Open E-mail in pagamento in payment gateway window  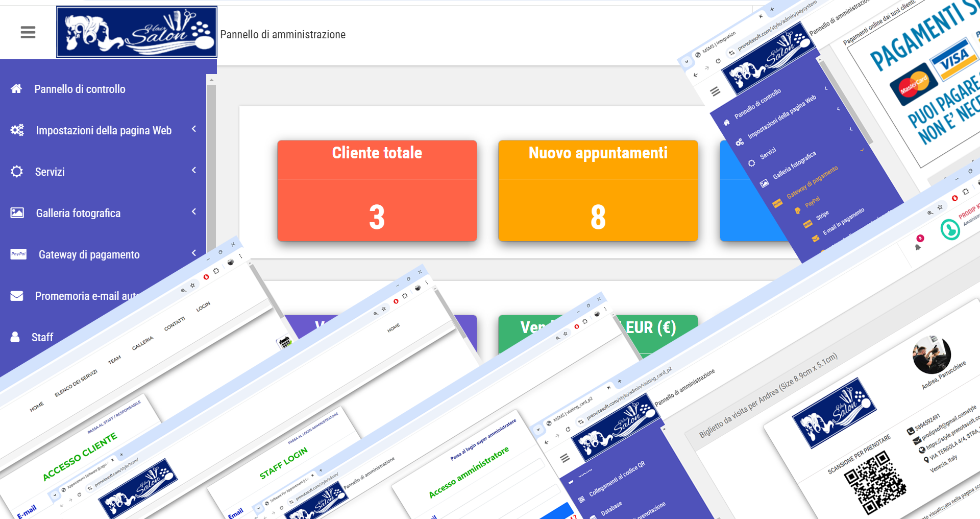[843, 222]
